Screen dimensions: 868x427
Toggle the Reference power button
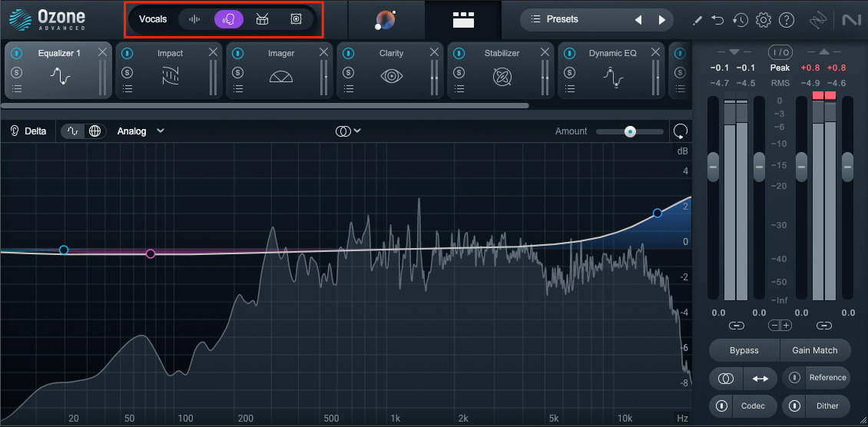click(794, 378)
